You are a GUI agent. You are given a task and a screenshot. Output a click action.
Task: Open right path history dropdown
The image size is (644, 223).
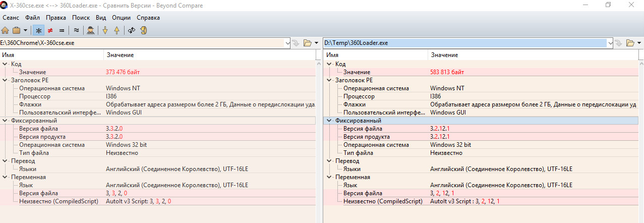(610, 43)
